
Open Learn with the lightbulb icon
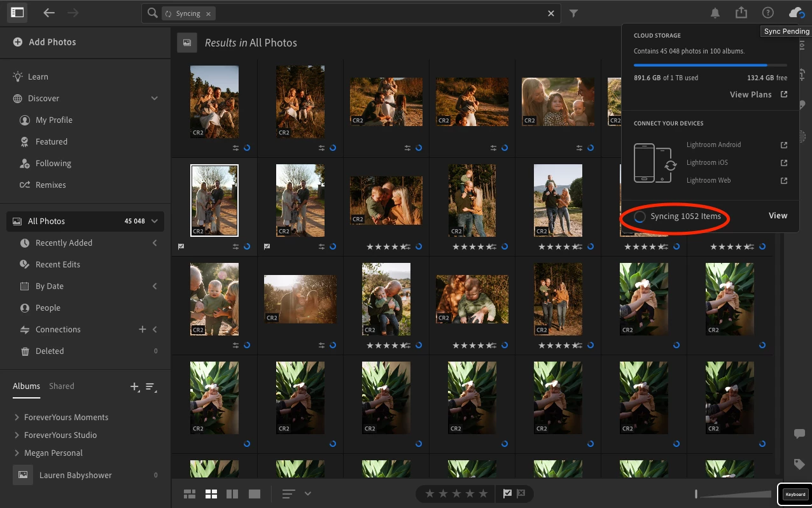pyautogui.click(x=18, y=76)
